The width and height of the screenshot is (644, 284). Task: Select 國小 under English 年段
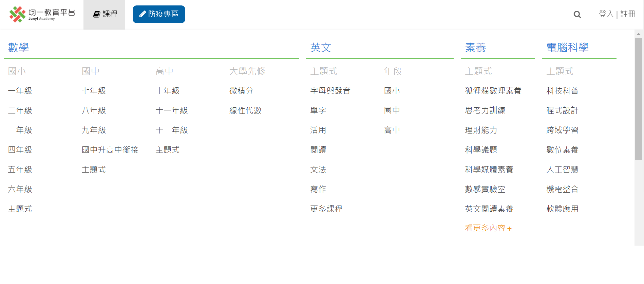[x=392, y=91]
